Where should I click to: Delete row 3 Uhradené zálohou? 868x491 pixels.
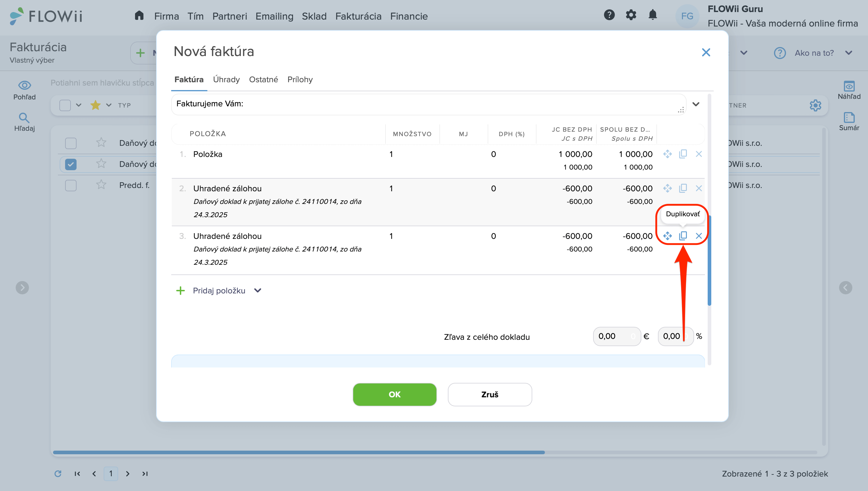(x=699, y=236)
